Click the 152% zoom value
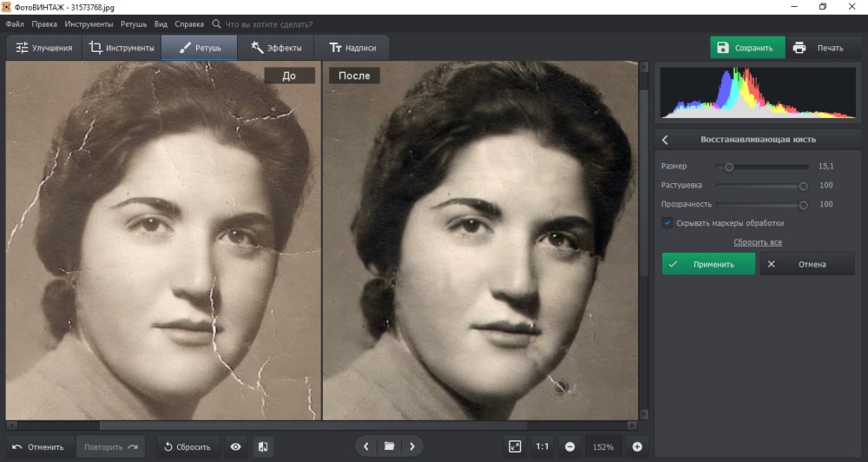This screenshot has height=462, width=868. coord(603,446)
